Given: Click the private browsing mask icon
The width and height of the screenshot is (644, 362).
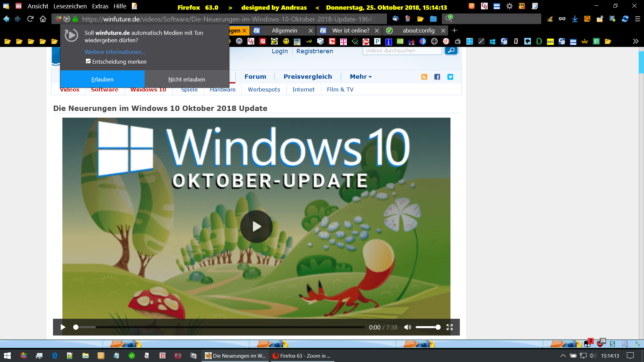Looking at the screenshot, I should click(562, 19).
